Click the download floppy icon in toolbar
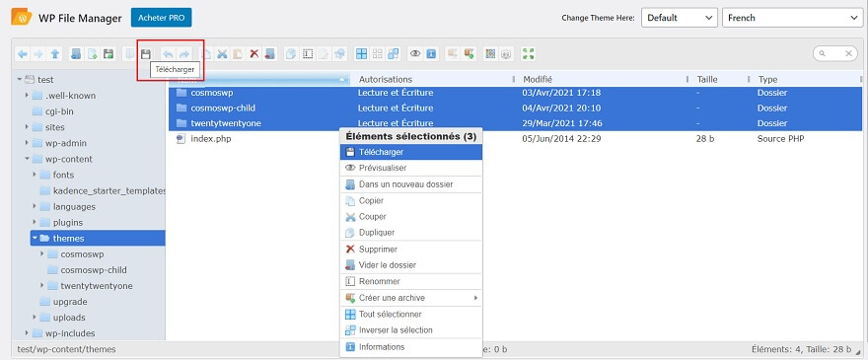The image size is (868, 360). pos(146,53)
